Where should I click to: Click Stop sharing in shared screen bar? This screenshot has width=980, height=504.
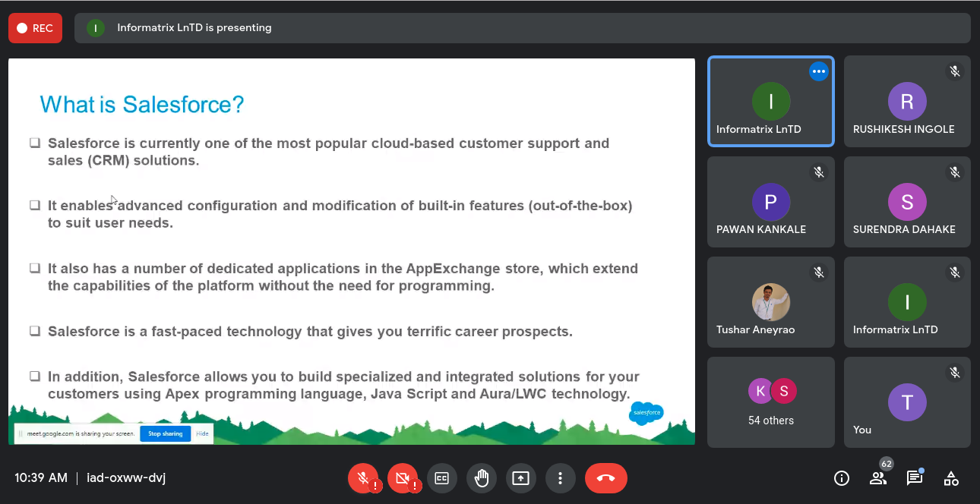[165, 433]
